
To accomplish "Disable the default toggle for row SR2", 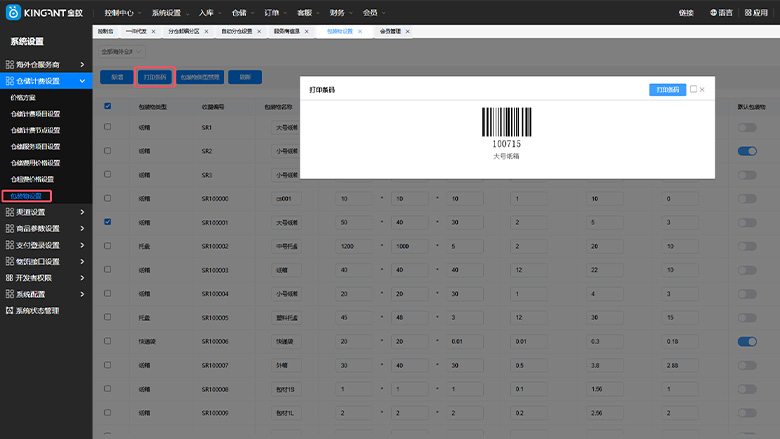I will 747,151.
